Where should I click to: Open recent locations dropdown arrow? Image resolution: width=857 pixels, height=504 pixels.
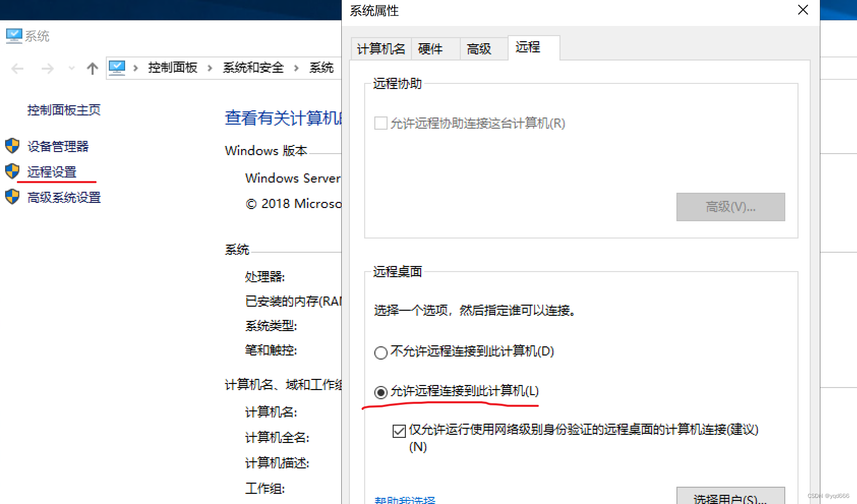(x=71, y=68)
